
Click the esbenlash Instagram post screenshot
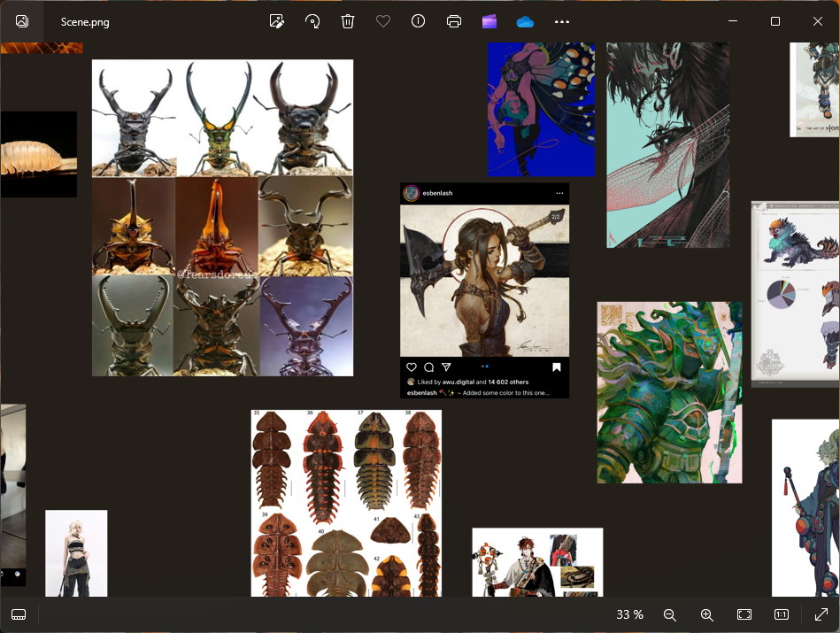(484, 290)
